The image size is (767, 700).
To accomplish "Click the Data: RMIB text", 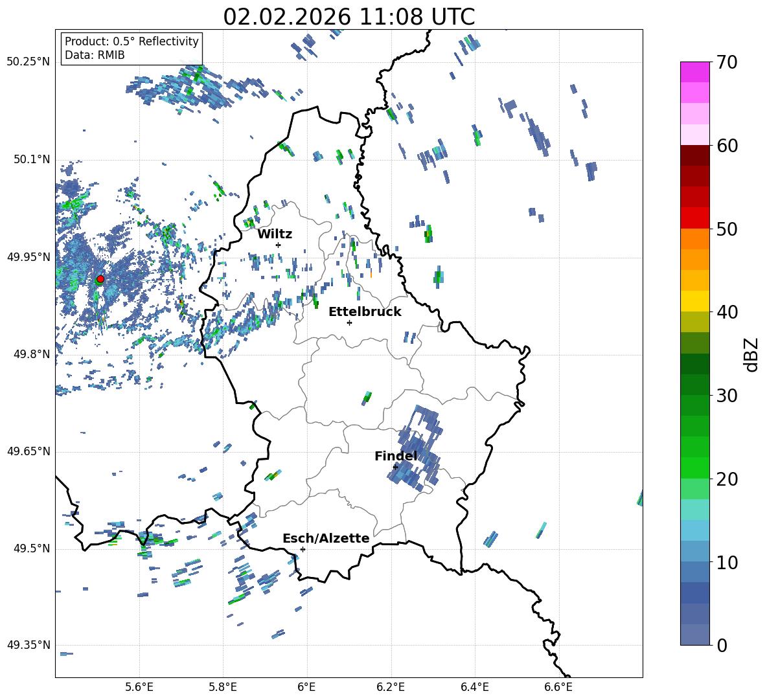I will coord(95,55).
